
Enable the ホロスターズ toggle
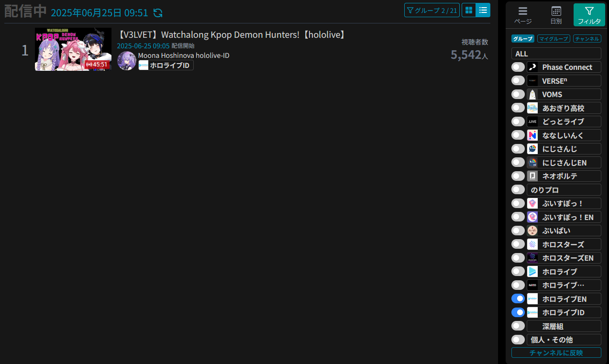(x=518, y=244)
